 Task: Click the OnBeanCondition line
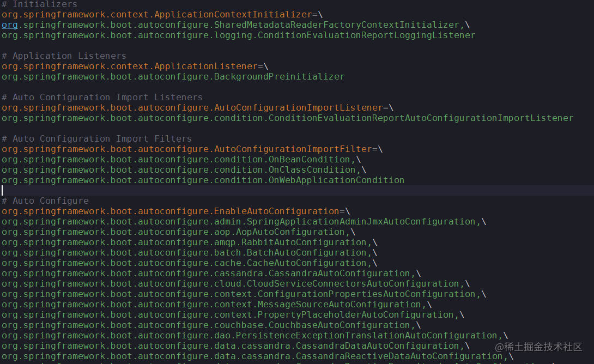181,160
